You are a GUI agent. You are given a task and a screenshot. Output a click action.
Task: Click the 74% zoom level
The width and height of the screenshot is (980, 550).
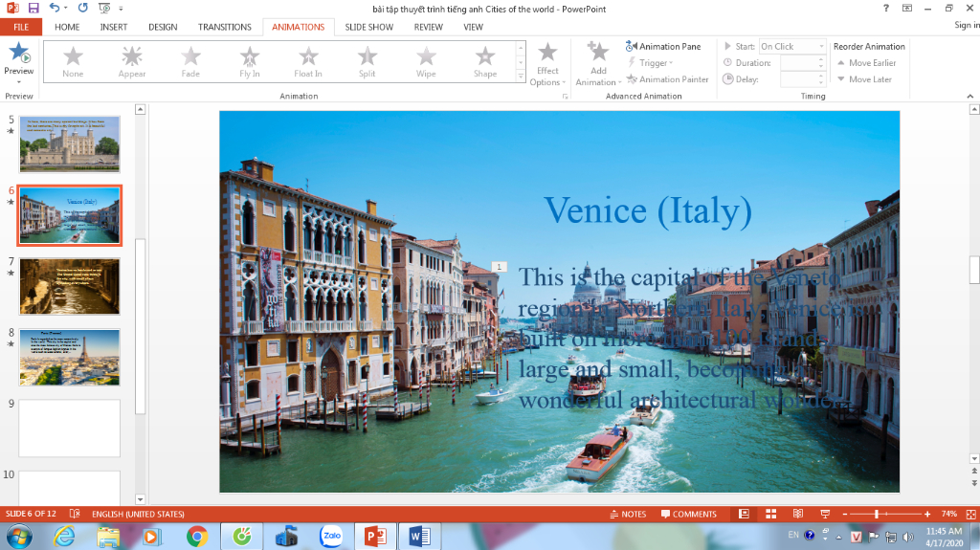pos(948,514)
